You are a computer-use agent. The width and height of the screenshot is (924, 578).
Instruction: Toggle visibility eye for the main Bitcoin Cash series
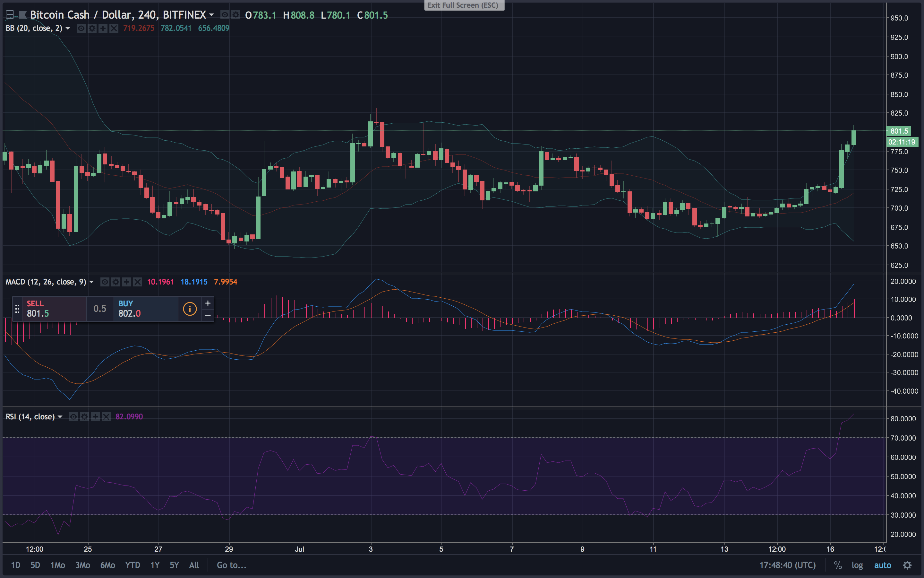tap(225, 15)
